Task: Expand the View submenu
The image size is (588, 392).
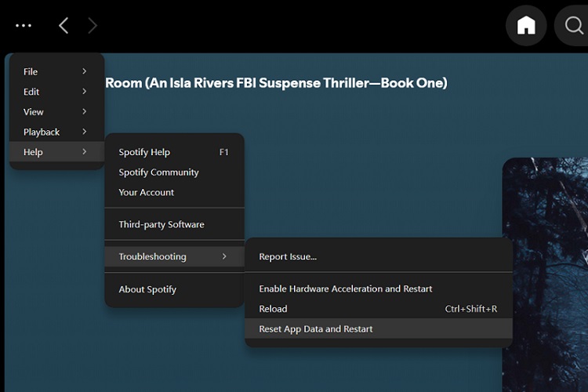Action: click(x=56, y=112)
